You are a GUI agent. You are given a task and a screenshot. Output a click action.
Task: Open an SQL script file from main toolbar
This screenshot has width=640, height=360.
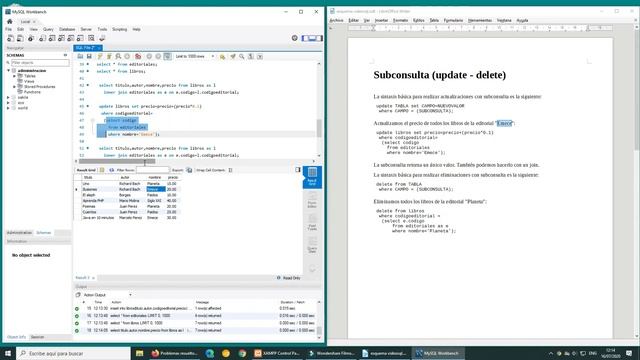pos(20,38)
